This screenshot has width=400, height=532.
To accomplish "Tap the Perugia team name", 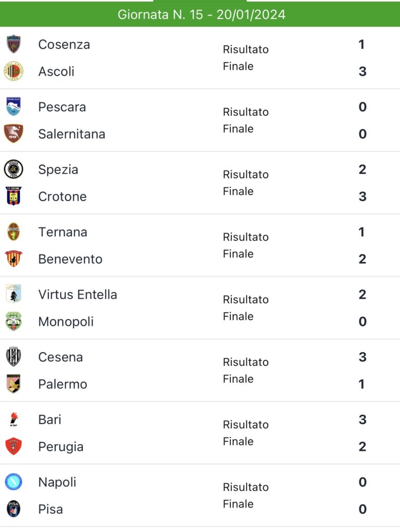I will pos(61,447).
